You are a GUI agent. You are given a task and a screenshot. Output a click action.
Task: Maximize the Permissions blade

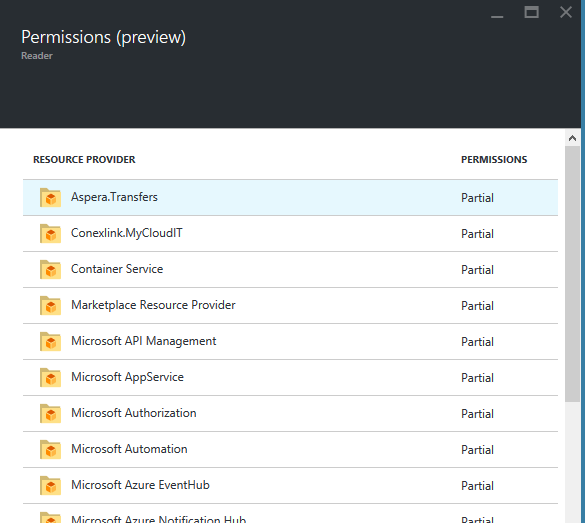[x=531, y=12]
